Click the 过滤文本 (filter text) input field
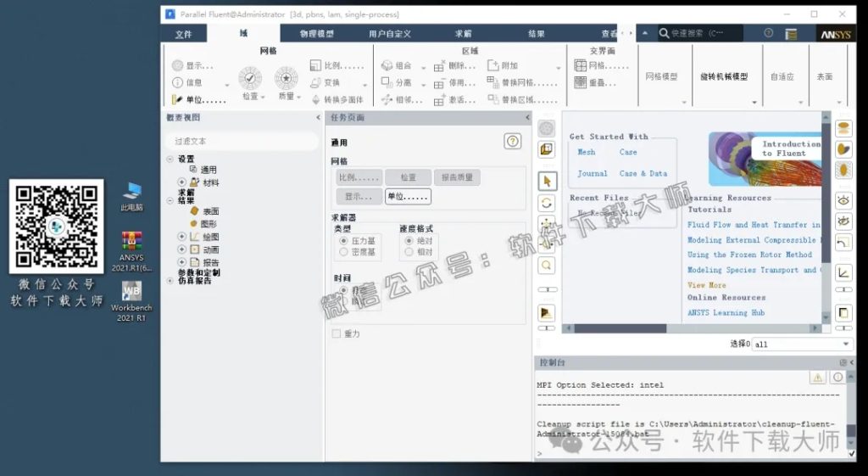868x476 pixels. point(242,142)
